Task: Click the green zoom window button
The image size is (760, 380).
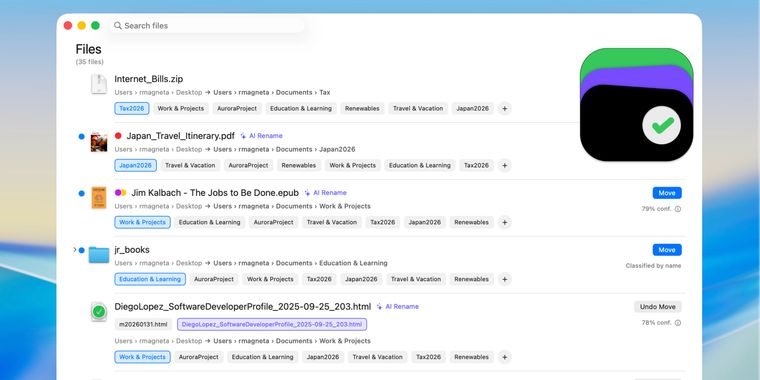Action: pyautogui.click(x=95, y=25)
